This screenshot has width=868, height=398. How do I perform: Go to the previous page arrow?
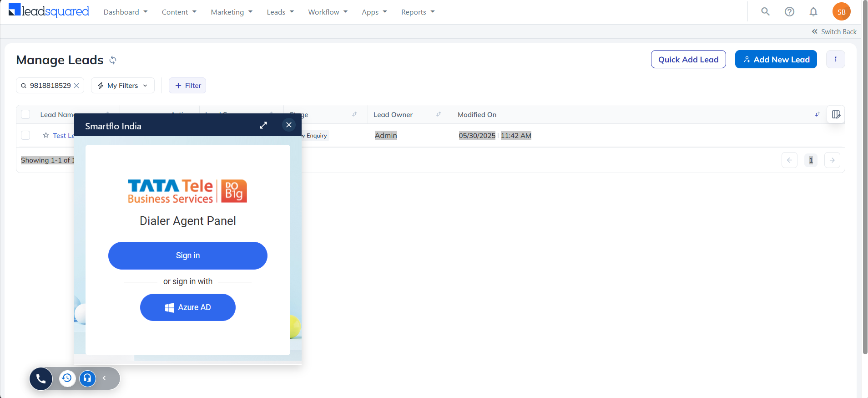point(789,160)
